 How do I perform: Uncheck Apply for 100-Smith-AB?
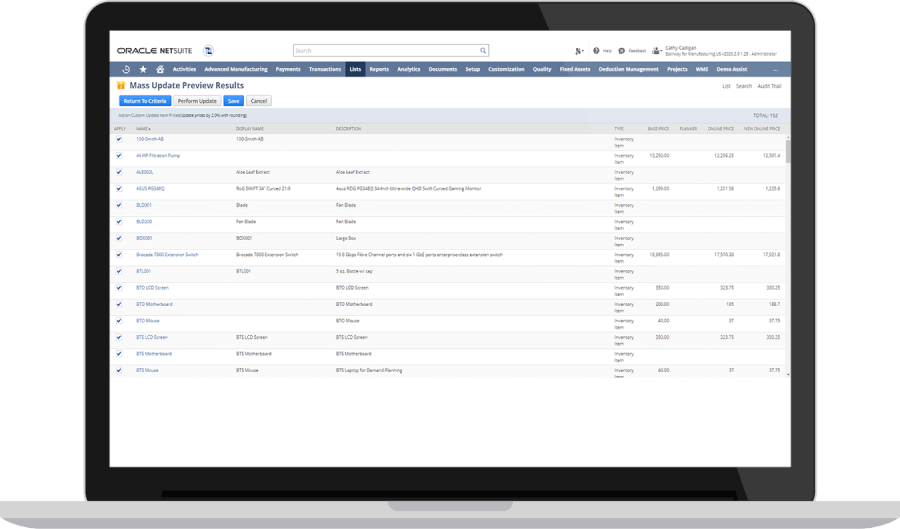(119, 139)
